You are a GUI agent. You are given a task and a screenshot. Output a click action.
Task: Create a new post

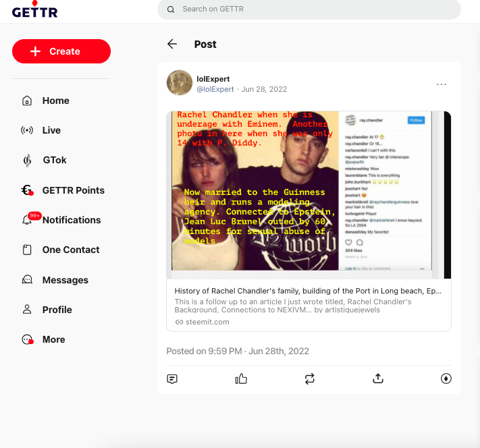(x=61, y=51)
